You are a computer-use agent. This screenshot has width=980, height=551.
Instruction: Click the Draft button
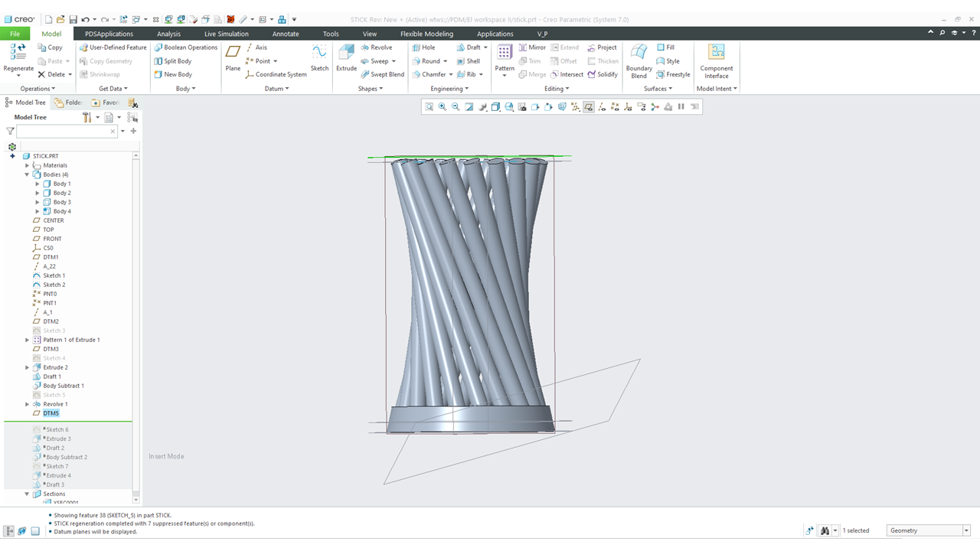(x=469, y=47)
